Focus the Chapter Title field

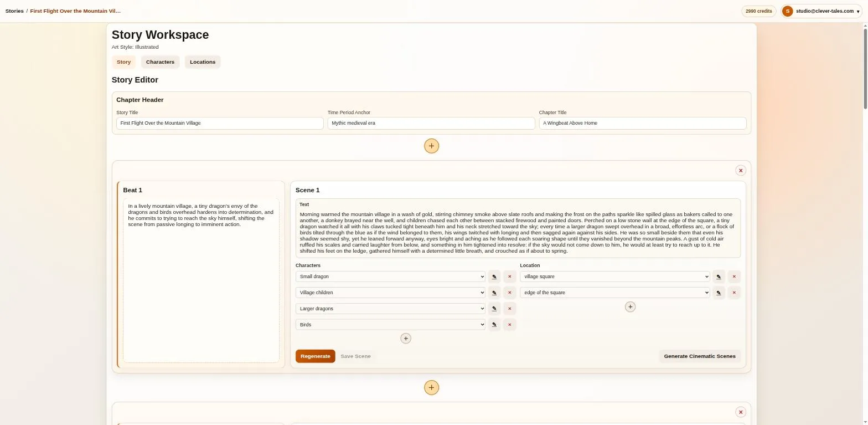tap(643, 123)
